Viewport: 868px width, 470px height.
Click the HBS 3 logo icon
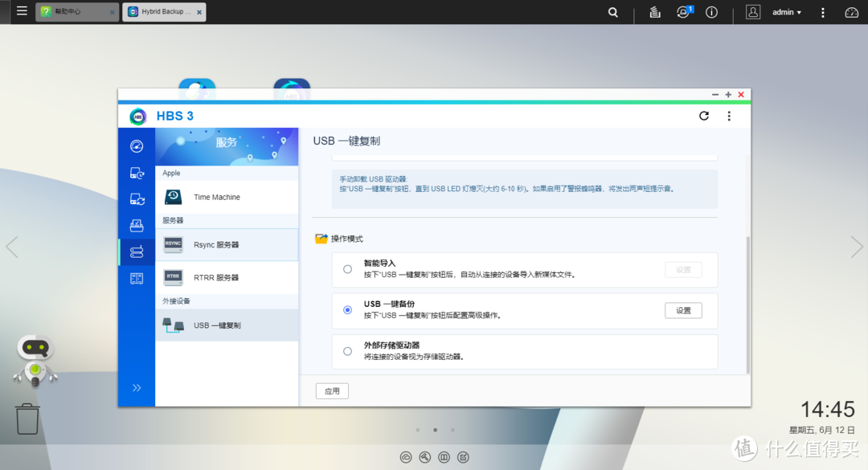pyautogui.click(x=138, y=116)
